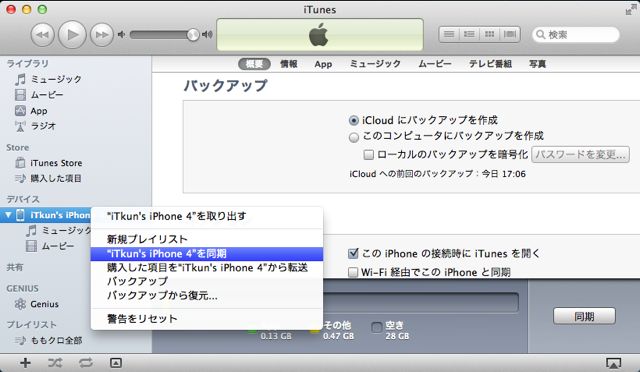Click the low volume speaker icon
This screenshot has width=640, height=372.
(x=122, y=35)
